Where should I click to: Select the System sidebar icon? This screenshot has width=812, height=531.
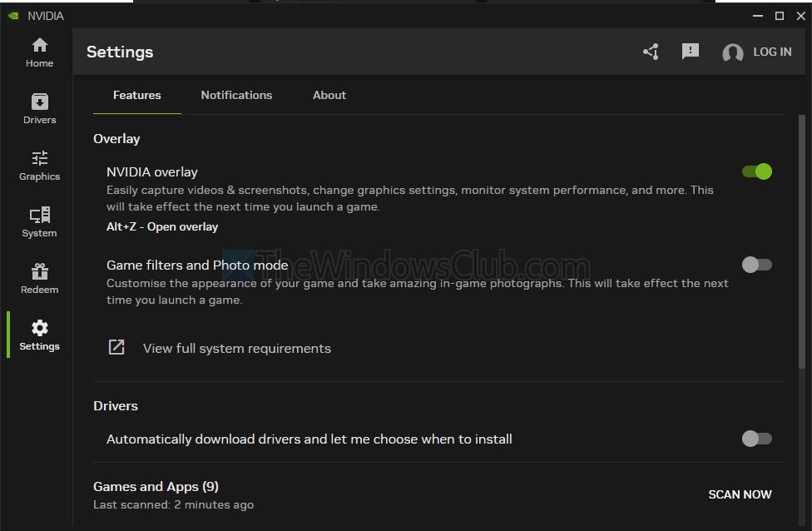click(39, 222)
